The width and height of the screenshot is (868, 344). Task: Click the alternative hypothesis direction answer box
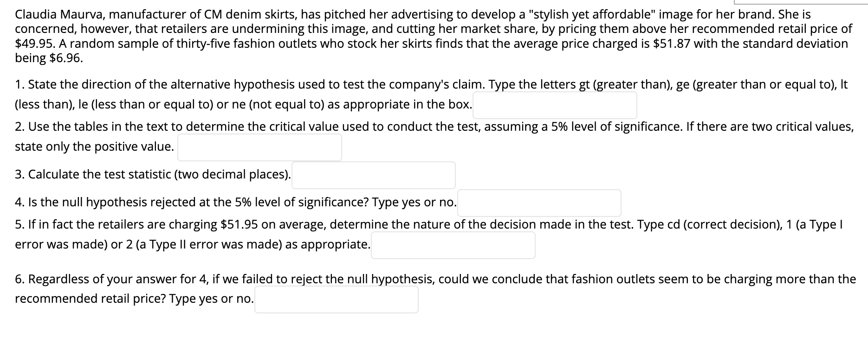pos(555,105)
